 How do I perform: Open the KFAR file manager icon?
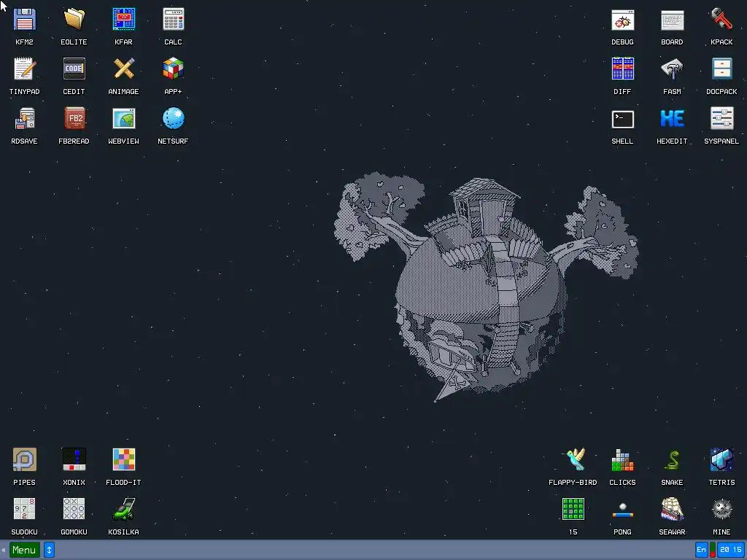tap(123, 20)
